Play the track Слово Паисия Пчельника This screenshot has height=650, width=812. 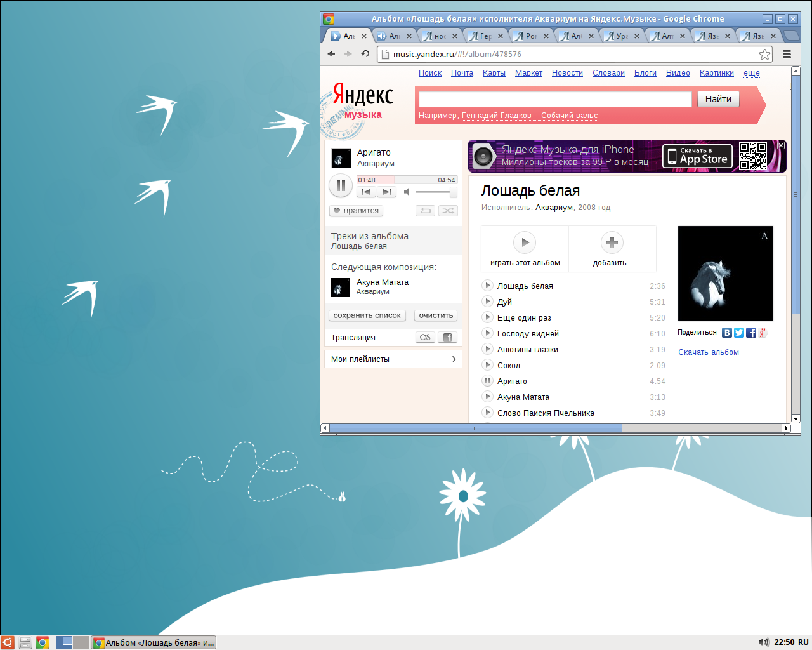[x=488, y=413]
